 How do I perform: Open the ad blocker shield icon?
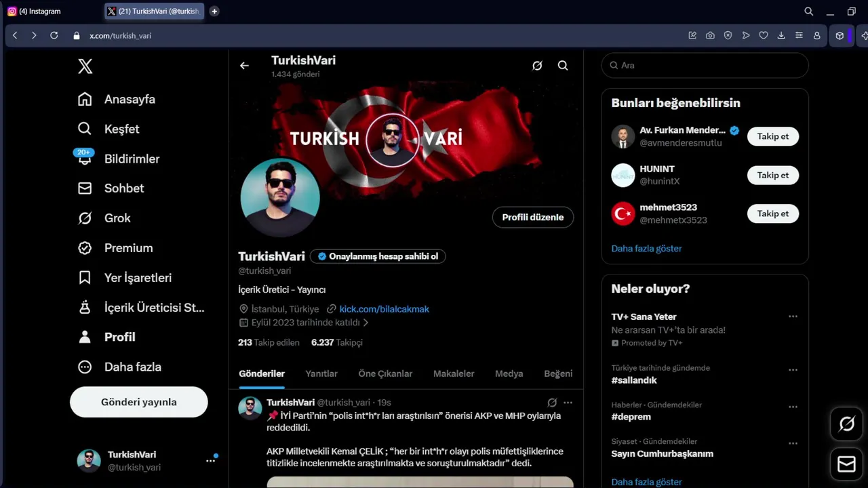pos(728,35)
